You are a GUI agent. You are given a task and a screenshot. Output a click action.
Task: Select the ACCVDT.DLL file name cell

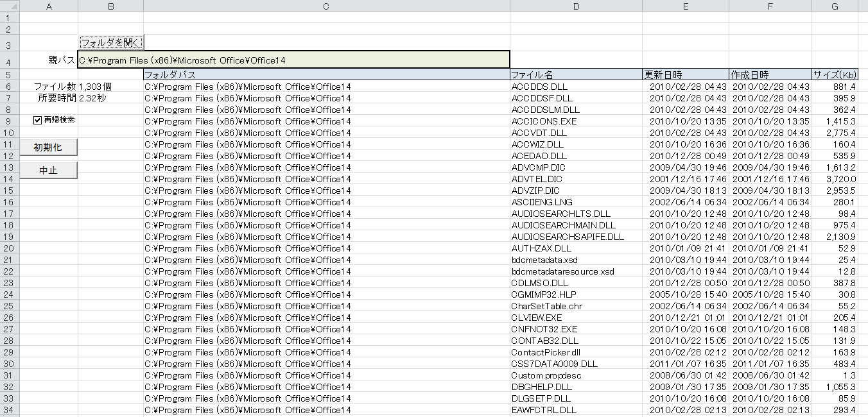tap(576, 132)
